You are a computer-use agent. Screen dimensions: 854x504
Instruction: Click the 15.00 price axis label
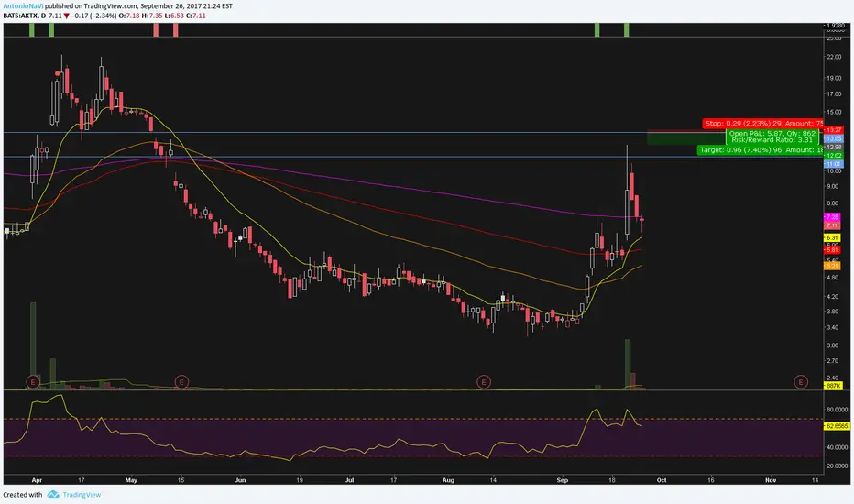[834, 113]
